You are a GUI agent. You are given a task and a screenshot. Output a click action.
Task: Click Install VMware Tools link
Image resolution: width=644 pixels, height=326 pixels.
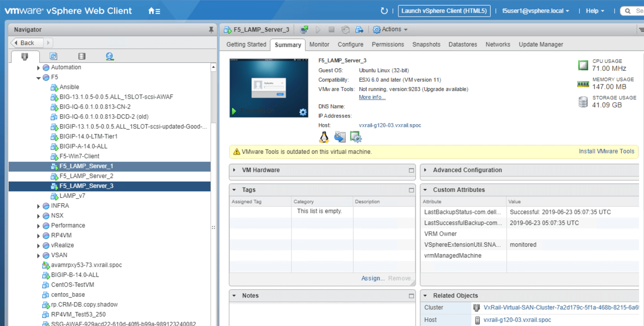606,151
